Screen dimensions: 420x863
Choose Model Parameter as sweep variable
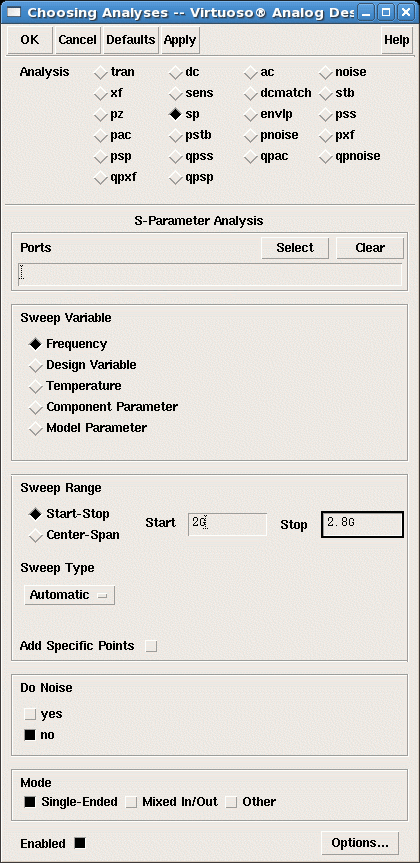[36, 428]
